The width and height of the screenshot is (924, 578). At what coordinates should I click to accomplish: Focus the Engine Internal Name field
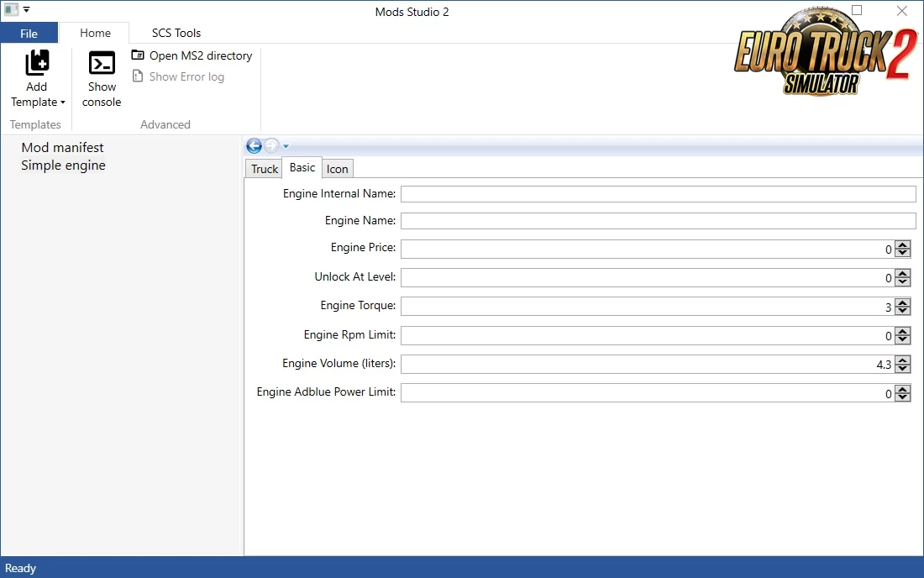pos(659,194)
